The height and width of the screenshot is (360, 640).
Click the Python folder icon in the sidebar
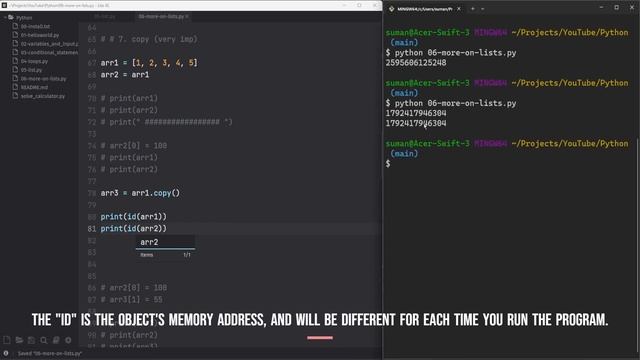tap(11, 18)
